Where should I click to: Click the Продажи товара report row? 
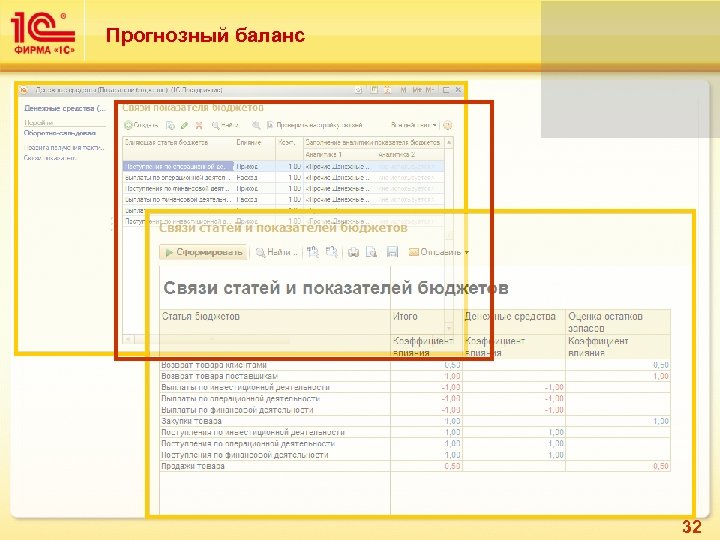415,466
